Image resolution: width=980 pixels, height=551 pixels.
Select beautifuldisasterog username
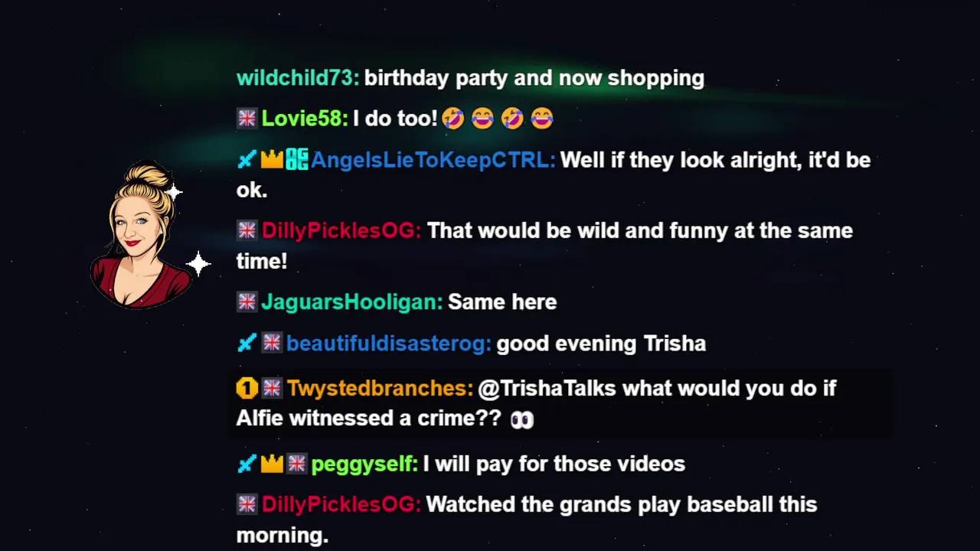coord(389,344)
